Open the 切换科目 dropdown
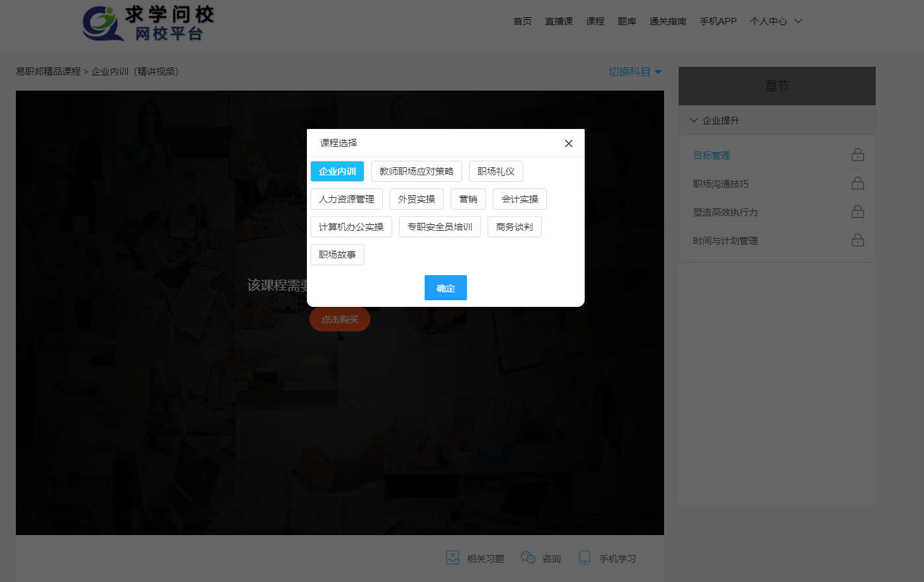Image resolution: width=924 pixels, height=582 pixels. (x=634, y=71)
